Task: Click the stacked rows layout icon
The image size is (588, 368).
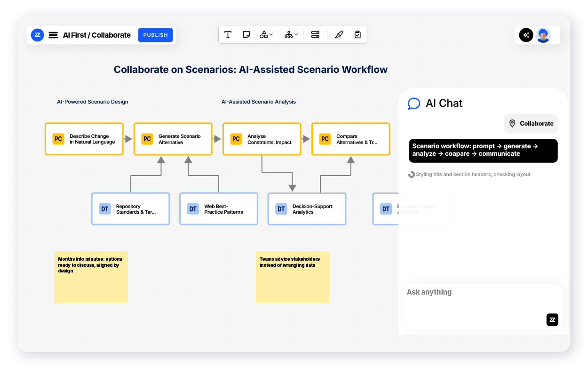Action: coord(315,34)
